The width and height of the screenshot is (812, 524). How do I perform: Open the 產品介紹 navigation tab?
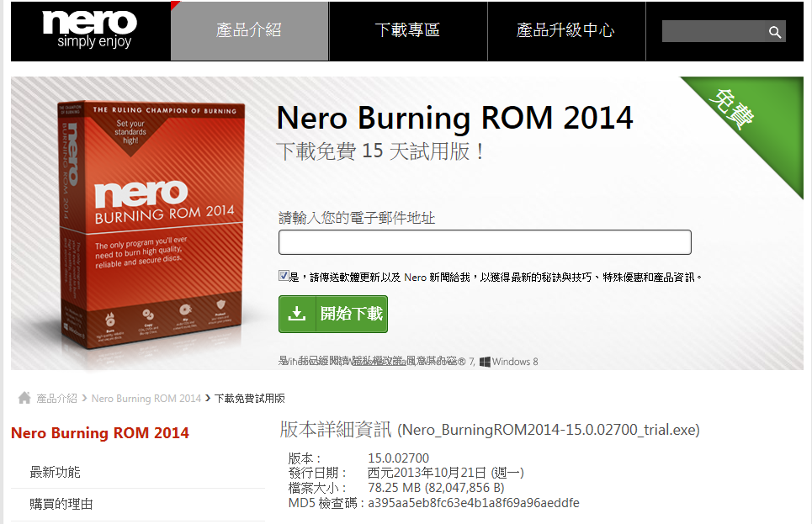coord(249,30)
